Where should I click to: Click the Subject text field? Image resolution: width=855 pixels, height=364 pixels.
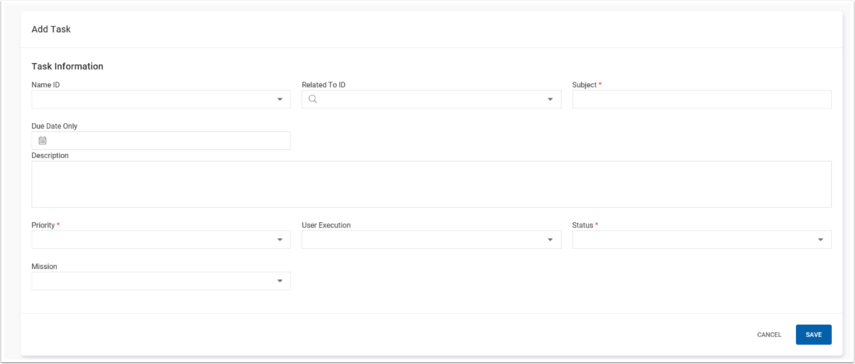coord(702,100)
